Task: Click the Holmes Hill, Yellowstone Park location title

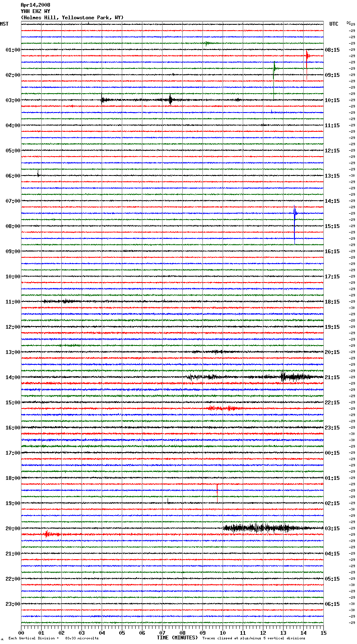Action: (x=72, y=18)
